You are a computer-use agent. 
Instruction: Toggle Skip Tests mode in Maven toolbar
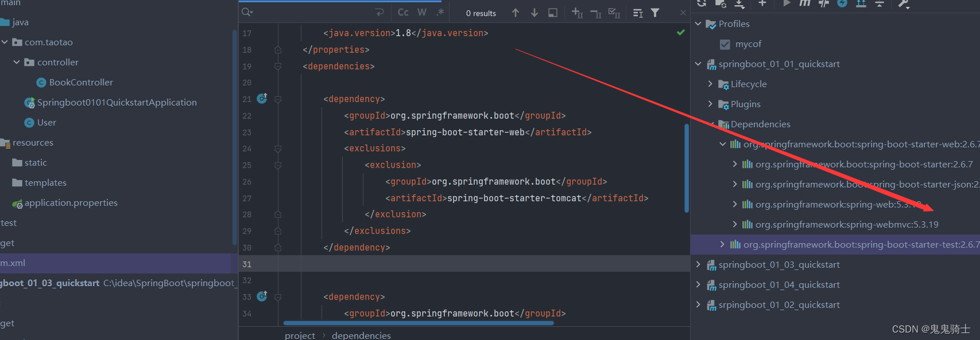point(824,3)
